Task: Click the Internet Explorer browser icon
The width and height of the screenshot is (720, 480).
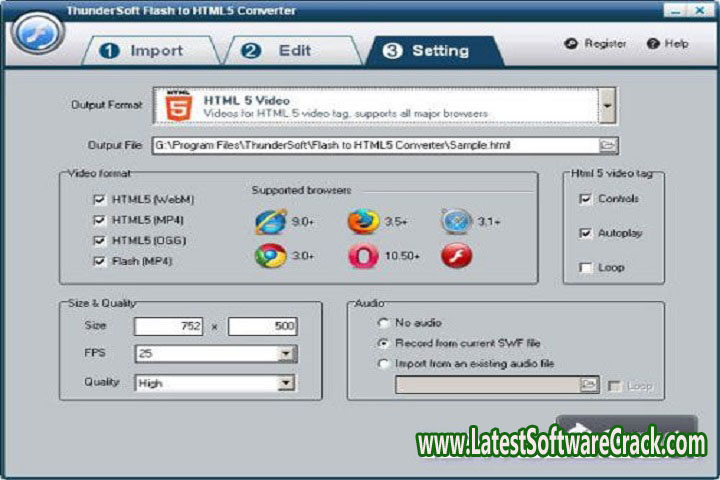Action: 269,221
